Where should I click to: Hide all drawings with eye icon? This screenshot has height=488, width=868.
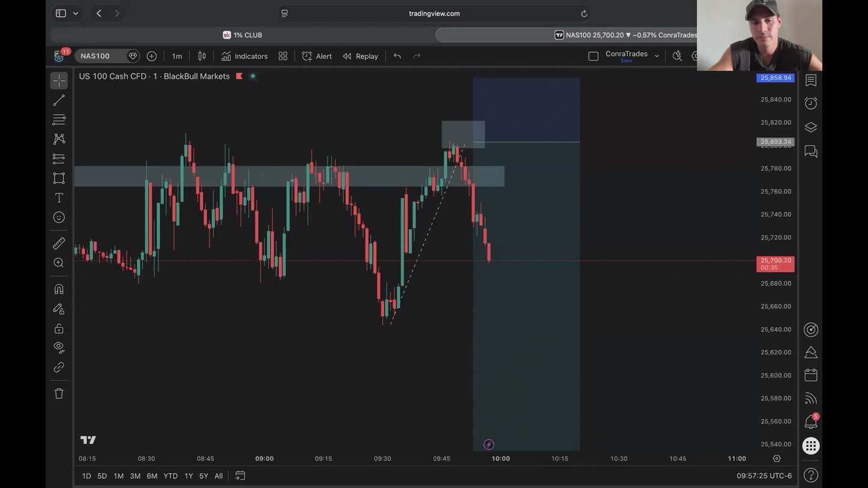tap(59, 348)
